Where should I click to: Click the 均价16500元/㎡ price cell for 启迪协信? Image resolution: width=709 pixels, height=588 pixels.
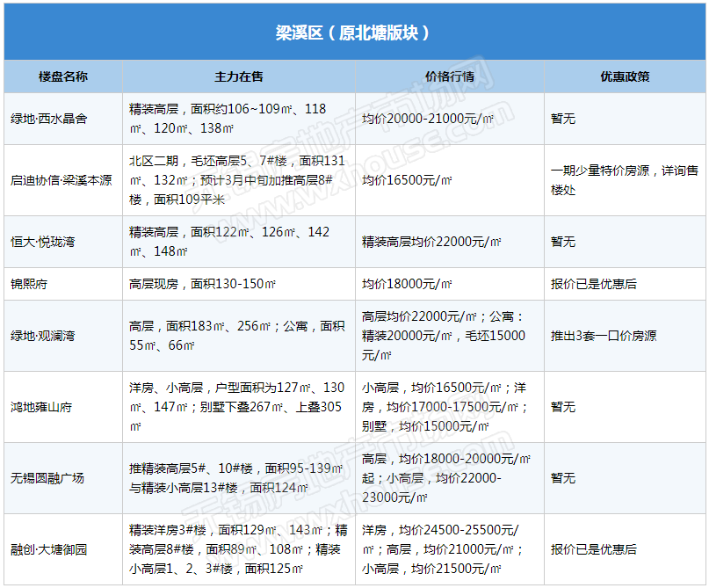[407, 180]
